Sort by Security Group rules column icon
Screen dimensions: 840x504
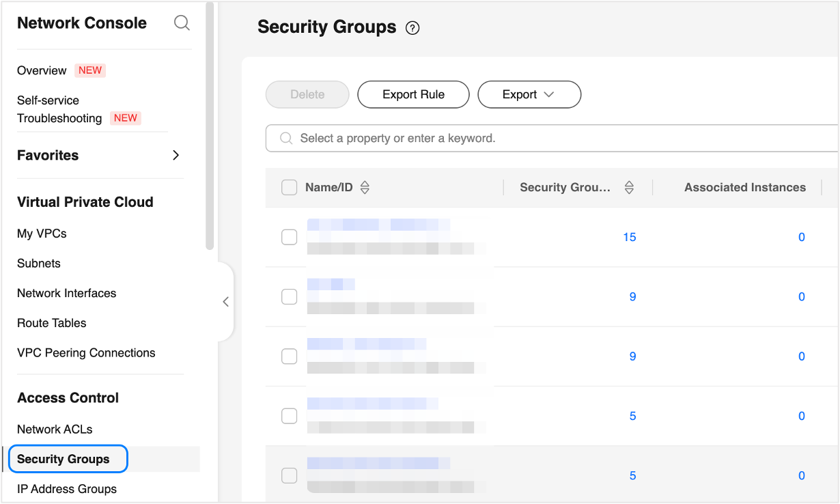630,188
